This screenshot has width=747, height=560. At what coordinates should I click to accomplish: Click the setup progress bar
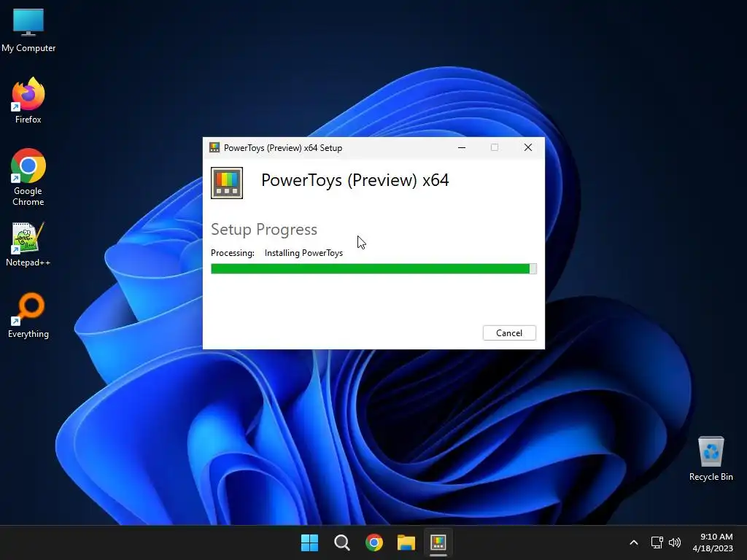pyautogui.click(x=373, y=269)
